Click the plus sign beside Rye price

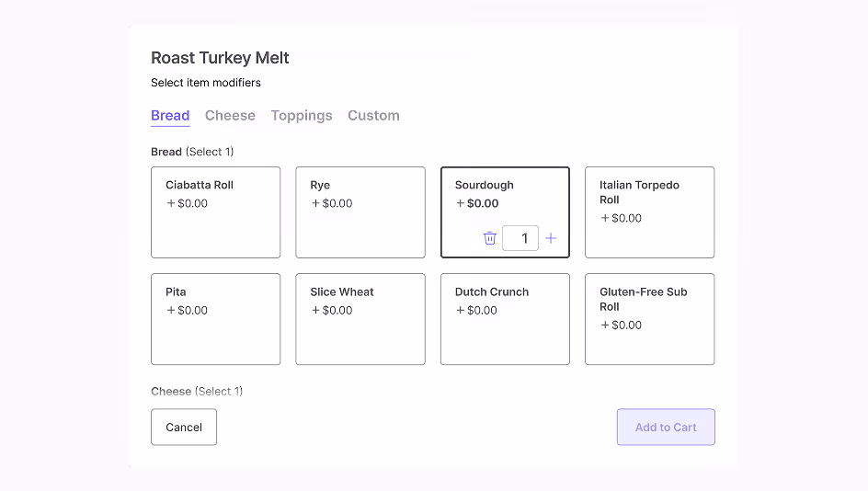315,203
